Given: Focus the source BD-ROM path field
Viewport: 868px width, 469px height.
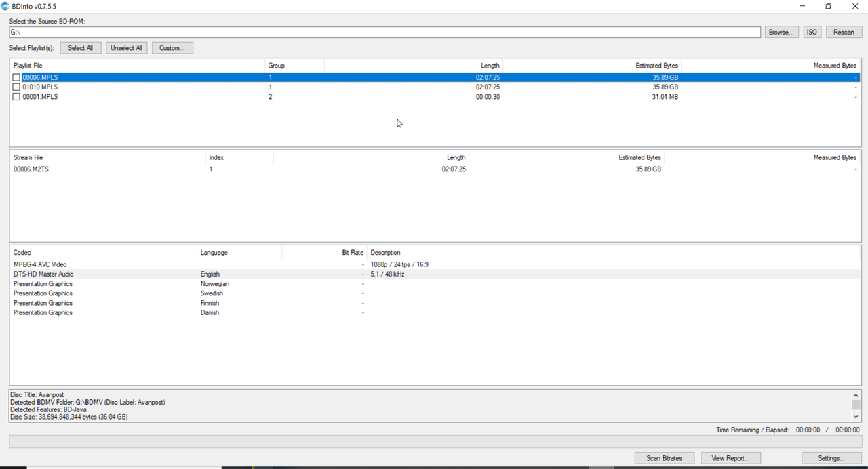Looking at the screenshot, I should [x=384, y=33].
